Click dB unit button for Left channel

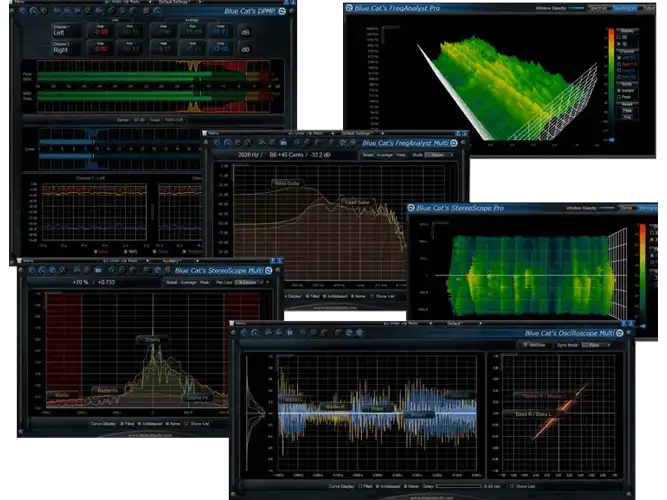[x=245, y=32]
